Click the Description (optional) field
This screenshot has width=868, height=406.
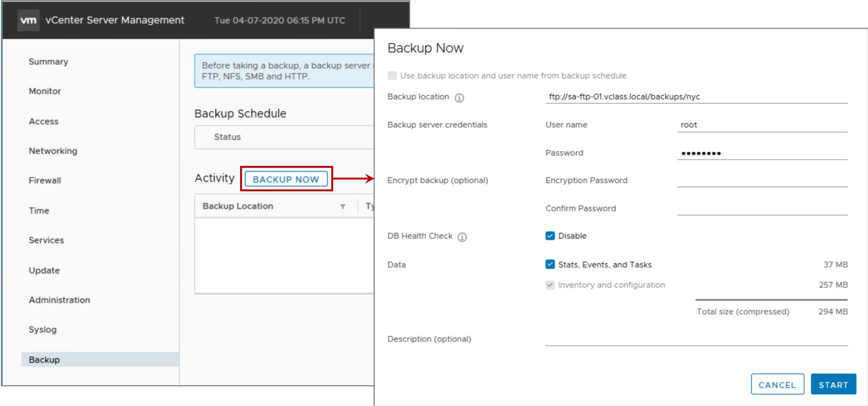pos(696,339)
